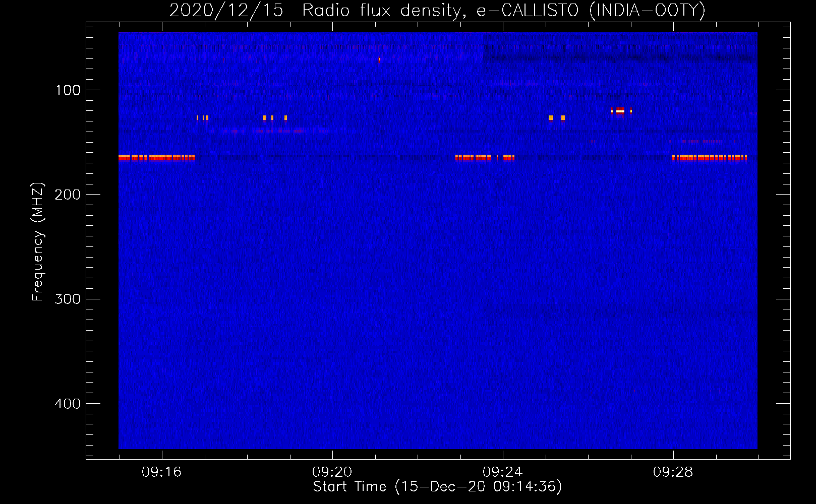
Task: Click the 'Frequency (MHZ)' axis title
Action: (38, 242)
